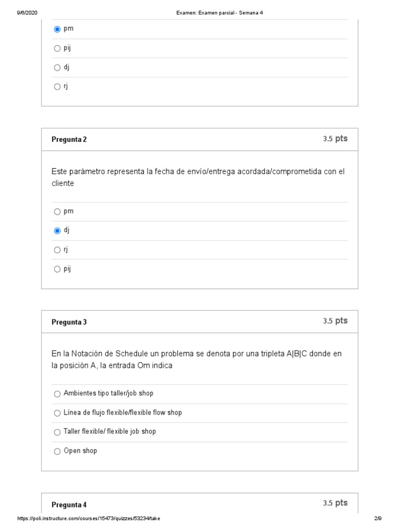Pick the 'Taller flexible/ flexible job shop' answer
This screenshot has width=399, height=532.
pyautogui.click(x=57, y=432)
